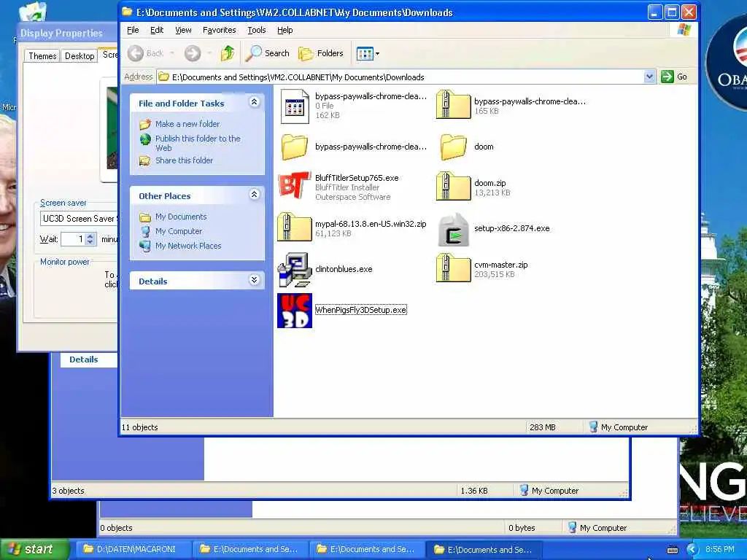747x560 pixels.
Task: Select the bypass-paywalls-chrome-clea folder icon
Action: [295, 147]
